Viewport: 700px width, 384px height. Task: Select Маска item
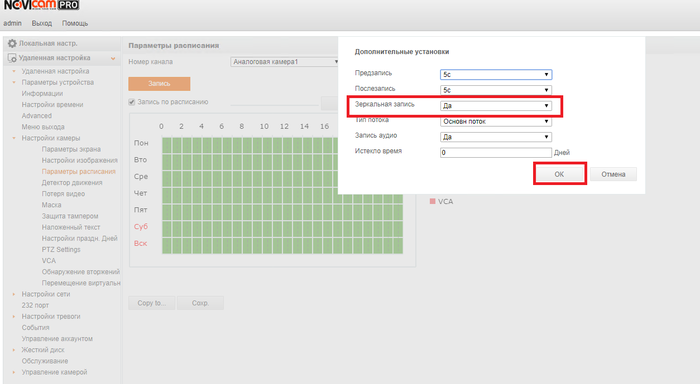51,205
